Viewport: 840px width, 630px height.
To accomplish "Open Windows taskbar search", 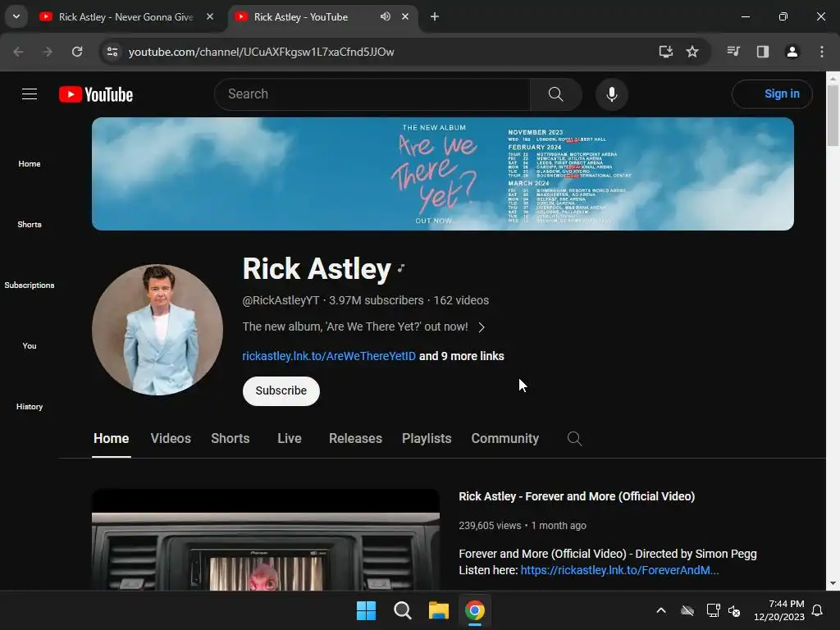I will [402, 610].
